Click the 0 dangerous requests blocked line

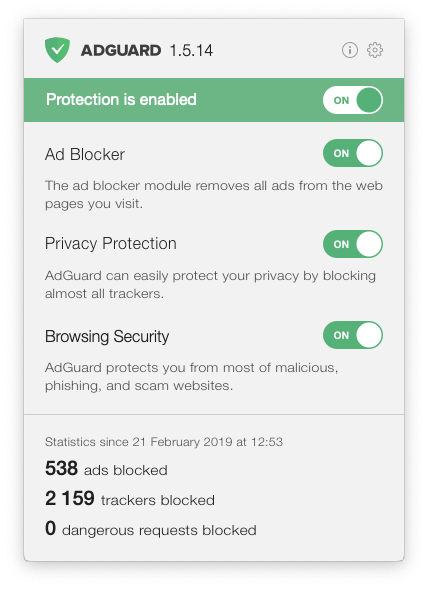tap(151, 529)
